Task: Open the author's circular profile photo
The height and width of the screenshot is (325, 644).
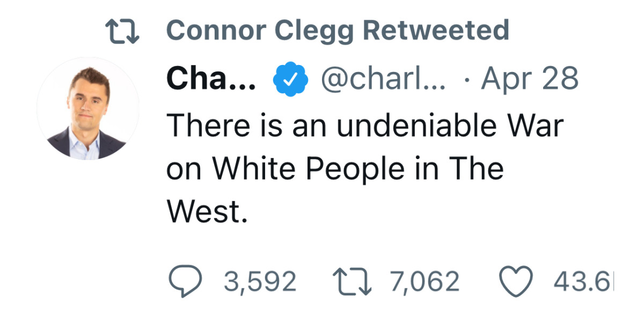Action: tap(87, 108)
